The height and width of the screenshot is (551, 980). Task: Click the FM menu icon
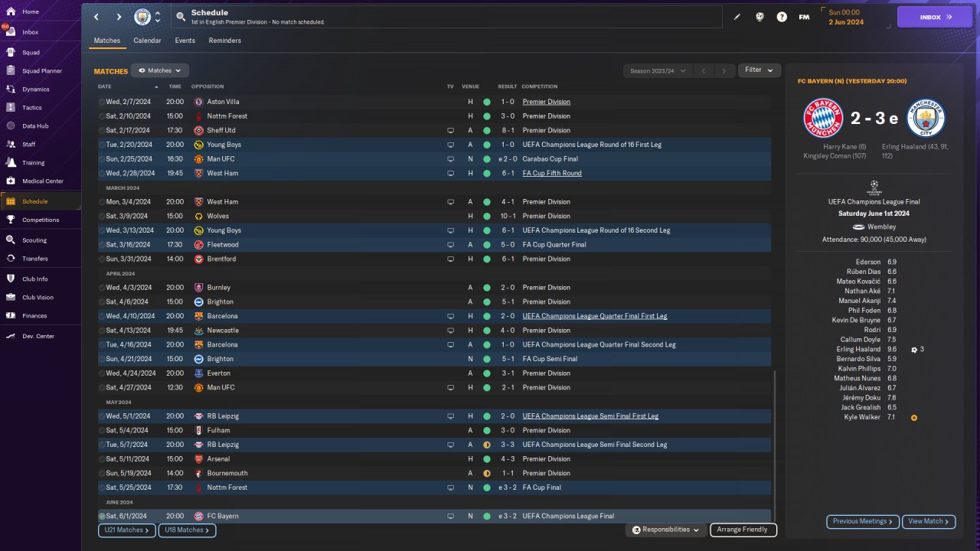[x=804, y=17]
